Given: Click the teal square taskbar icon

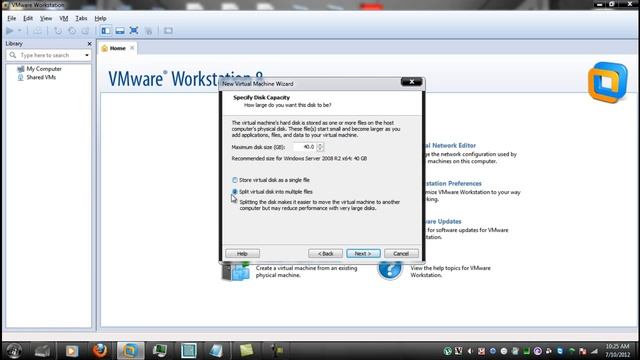Looking at the screenshot, I should click(189, 350).
